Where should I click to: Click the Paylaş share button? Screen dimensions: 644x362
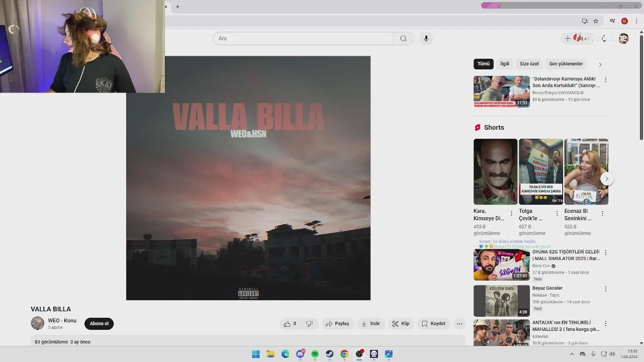[x=337, y=324]
